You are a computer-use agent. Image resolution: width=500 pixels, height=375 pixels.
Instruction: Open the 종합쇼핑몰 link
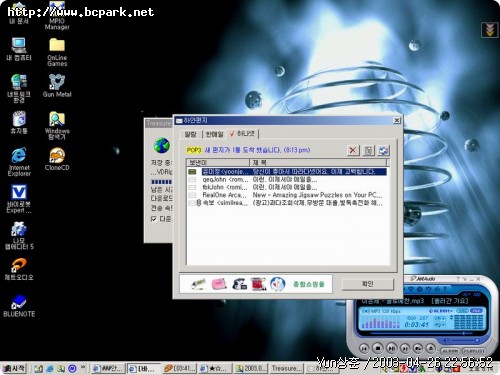tap(309, 284)
